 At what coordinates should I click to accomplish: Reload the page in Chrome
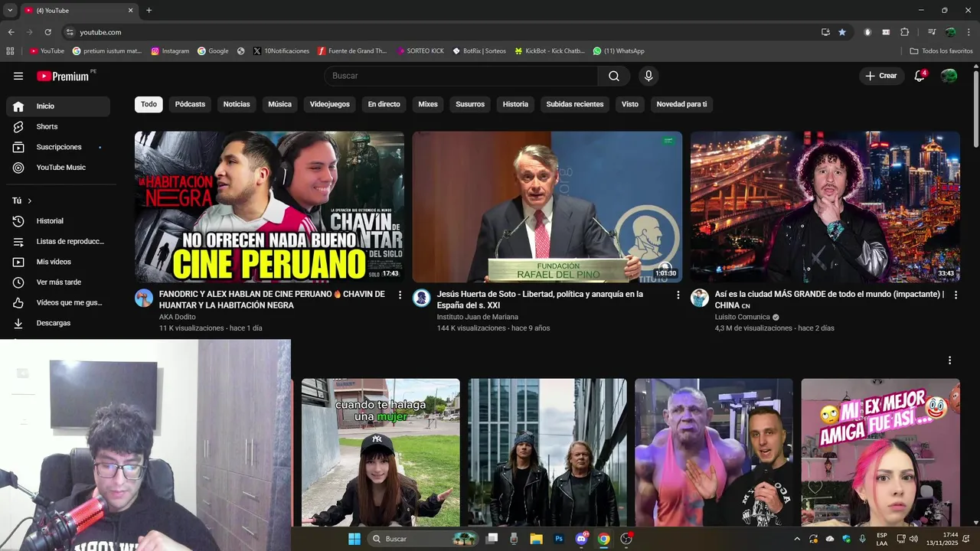click(x=47, y=32)
